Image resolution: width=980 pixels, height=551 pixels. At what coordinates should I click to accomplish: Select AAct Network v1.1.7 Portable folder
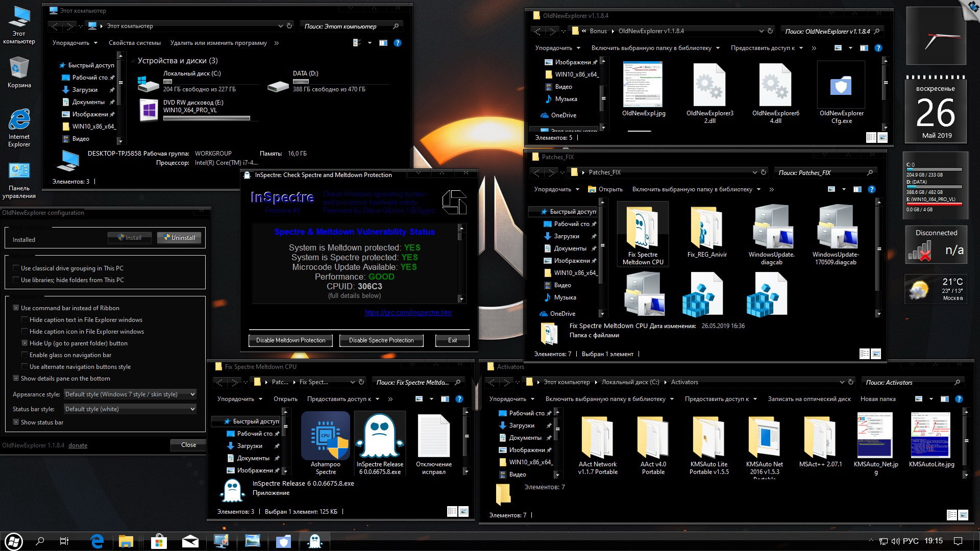click(597, 445)
